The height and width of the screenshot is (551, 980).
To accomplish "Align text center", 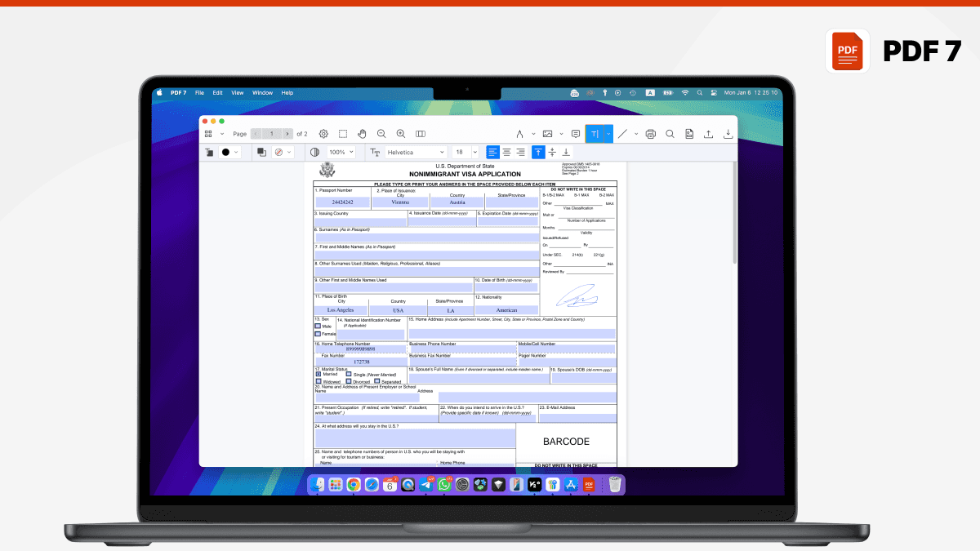I will click(506, 152).
